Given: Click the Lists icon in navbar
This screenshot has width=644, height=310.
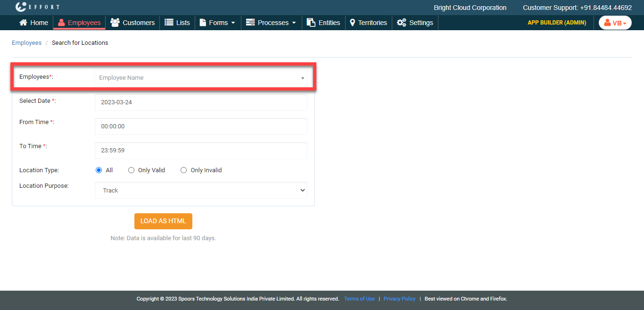Looking at the screenshot, I should pyautogui.click(x=169, y=23).
